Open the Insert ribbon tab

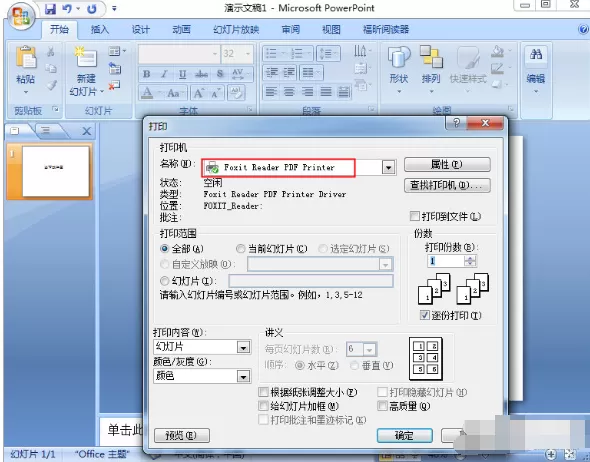tap(100, 29)
